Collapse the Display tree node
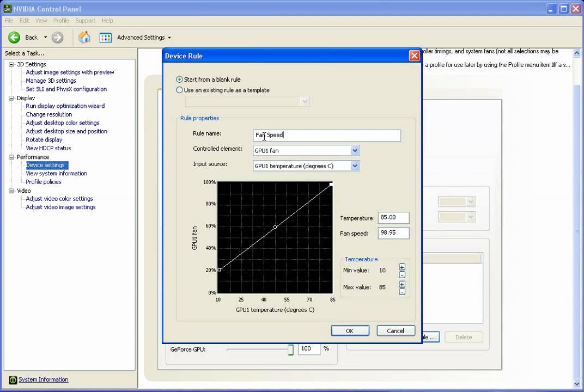Viewport: 584px width, 392px height. pyautogui.click(x=11, y=98)
